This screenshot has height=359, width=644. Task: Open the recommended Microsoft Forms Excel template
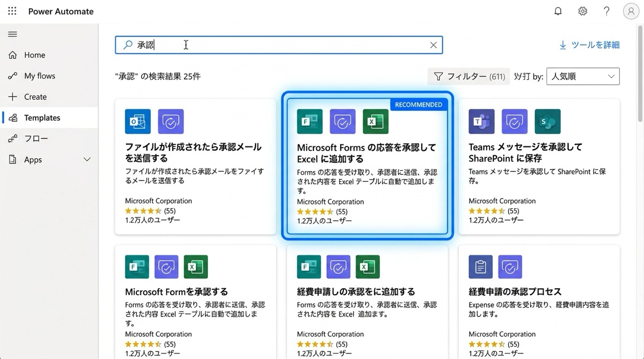click(367, 153)
